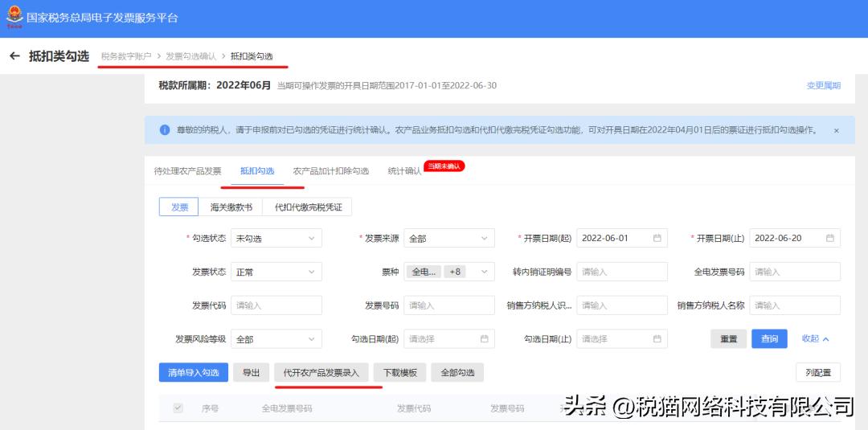Image resolution: width=868 pixels, height=430 pixels.
Task: Open calendar icon of 勾选日期(起)
Action: tap(485, 338)
